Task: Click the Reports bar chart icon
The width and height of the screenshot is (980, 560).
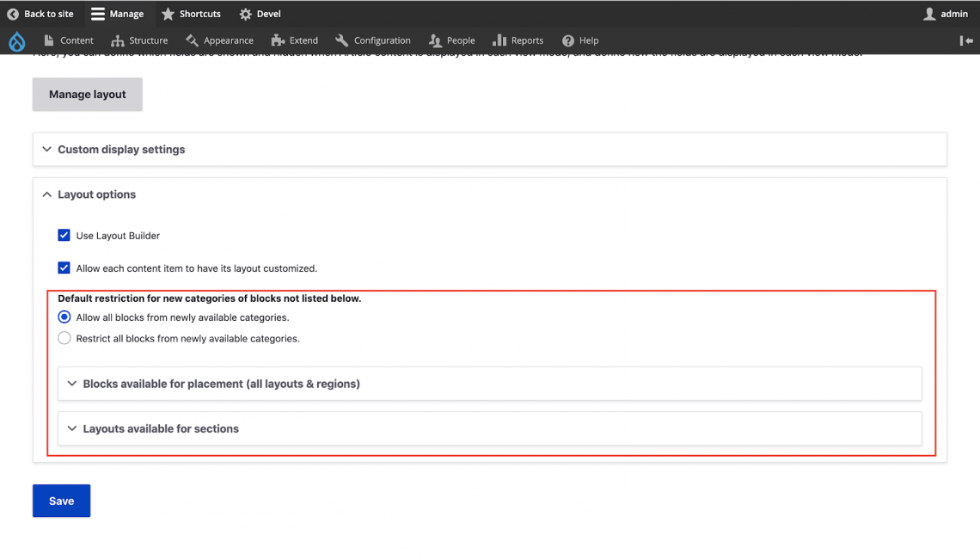Action: coord(499,40)
